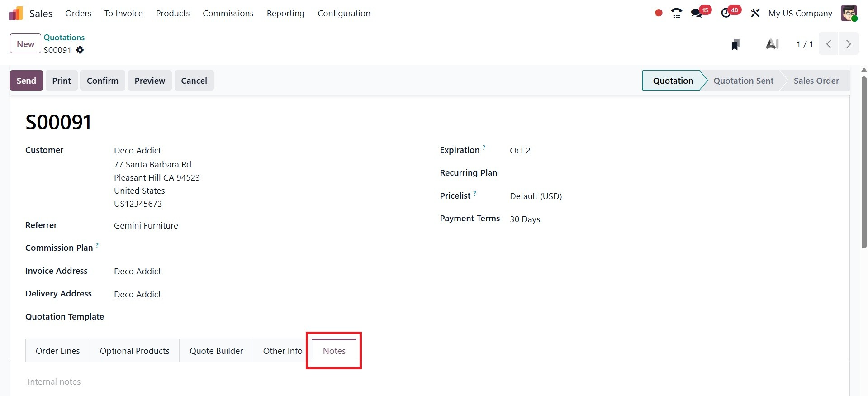Go to the next record arrow
This screenshot has width=868, height=396.
point(849,44)
